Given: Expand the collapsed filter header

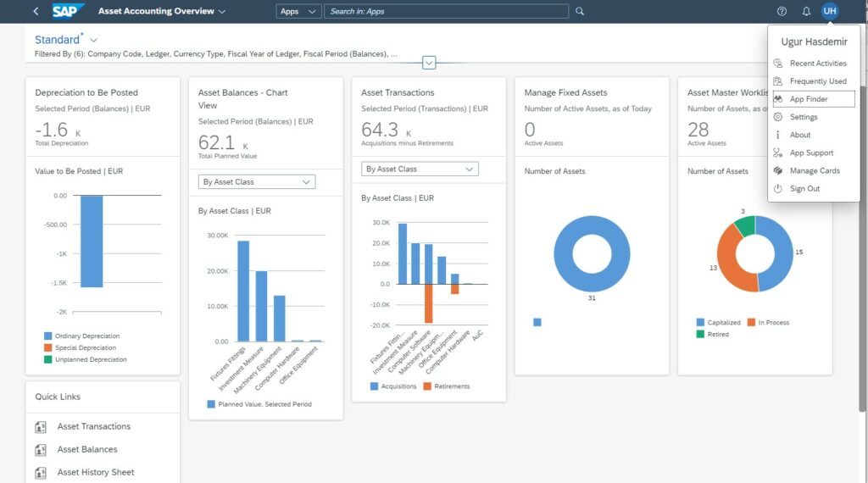Looking at the screenshot, I should [x=429, y=63].
